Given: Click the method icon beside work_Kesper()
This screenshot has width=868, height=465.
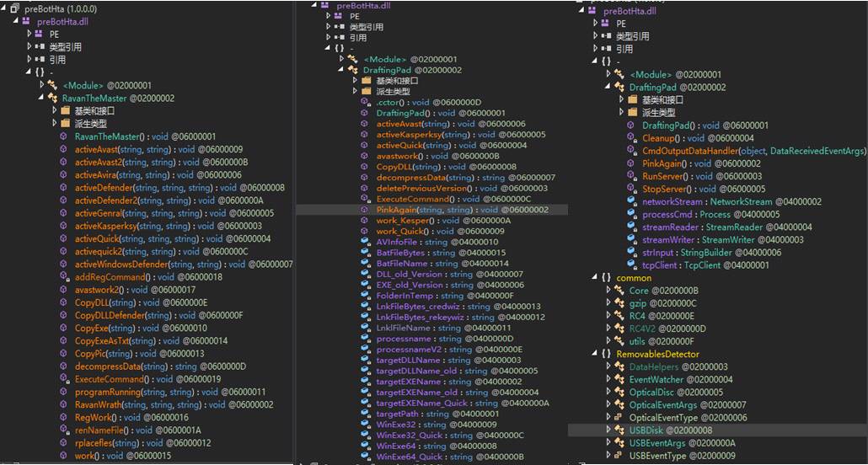Looking at the screenshot, I should pyautogui.click(x=366, y=220).
